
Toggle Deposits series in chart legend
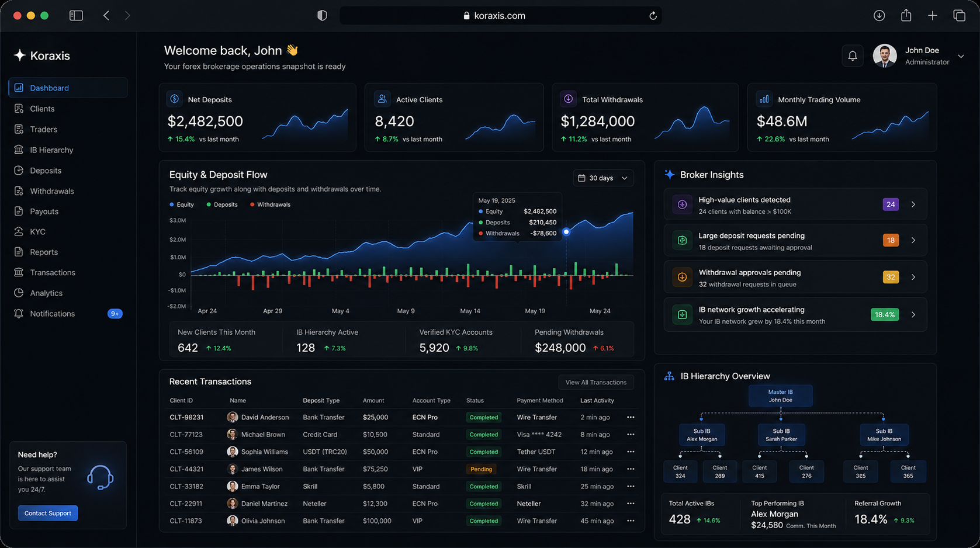(x=222, y=204)
